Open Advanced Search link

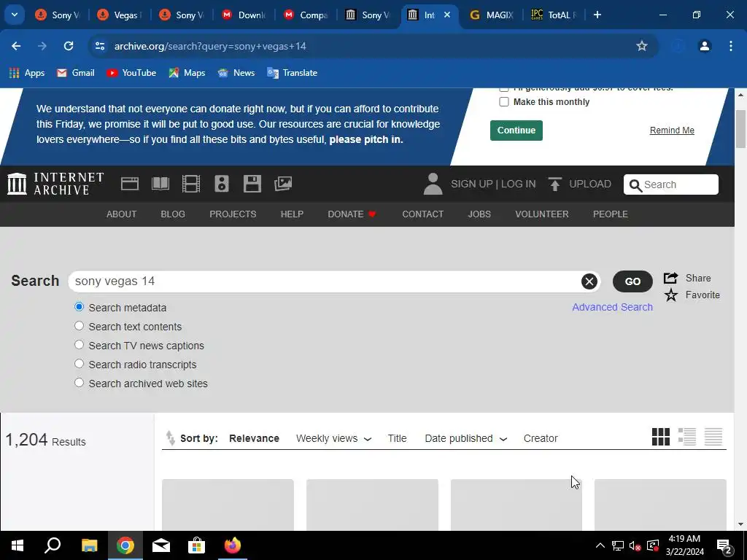[x=612, y=307]
